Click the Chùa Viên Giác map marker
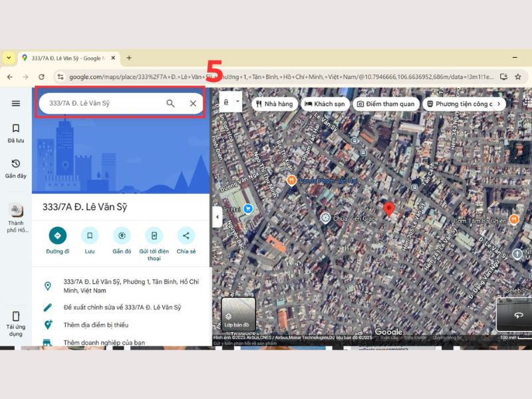532x399 pixels. pos(325,218)
